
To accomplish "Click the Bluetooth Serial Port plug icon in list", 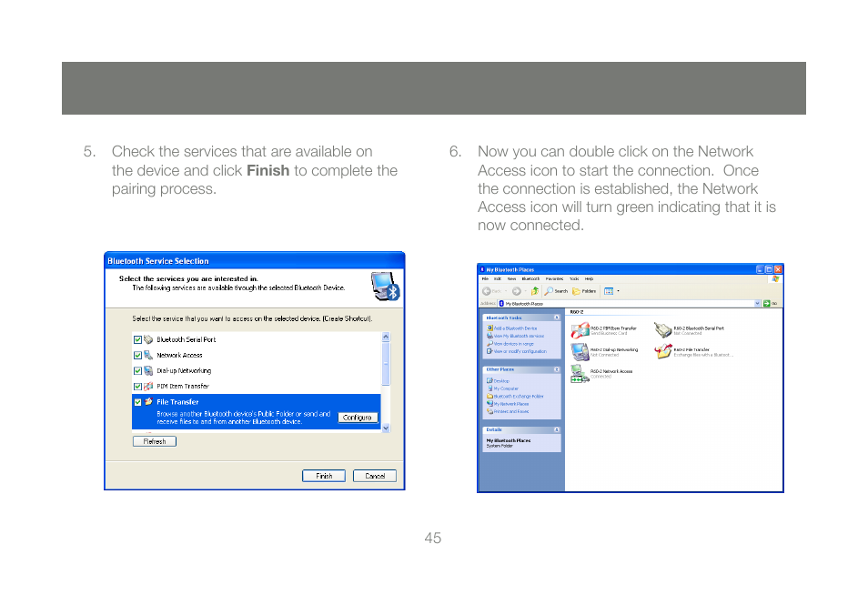I will point(148,340).
